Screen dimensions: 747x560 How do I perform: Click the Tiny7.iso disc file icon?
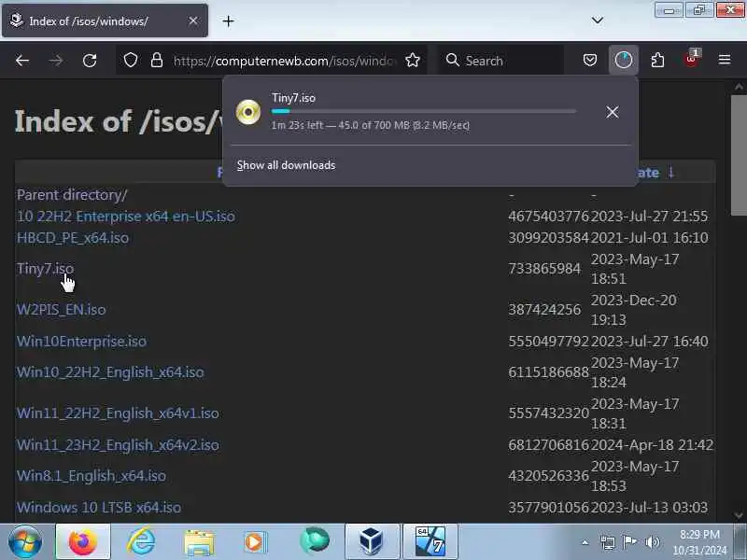tap(248, 112)
